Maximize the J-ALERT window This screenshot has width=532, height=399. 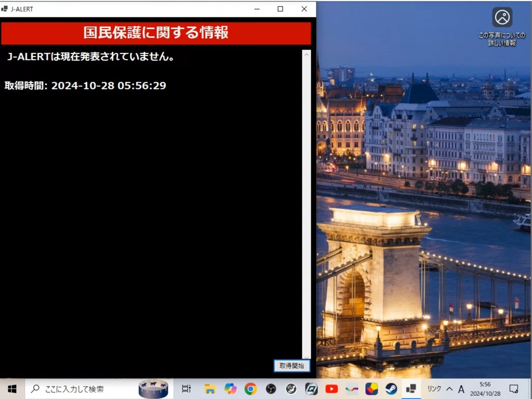[x=280, y=9]
